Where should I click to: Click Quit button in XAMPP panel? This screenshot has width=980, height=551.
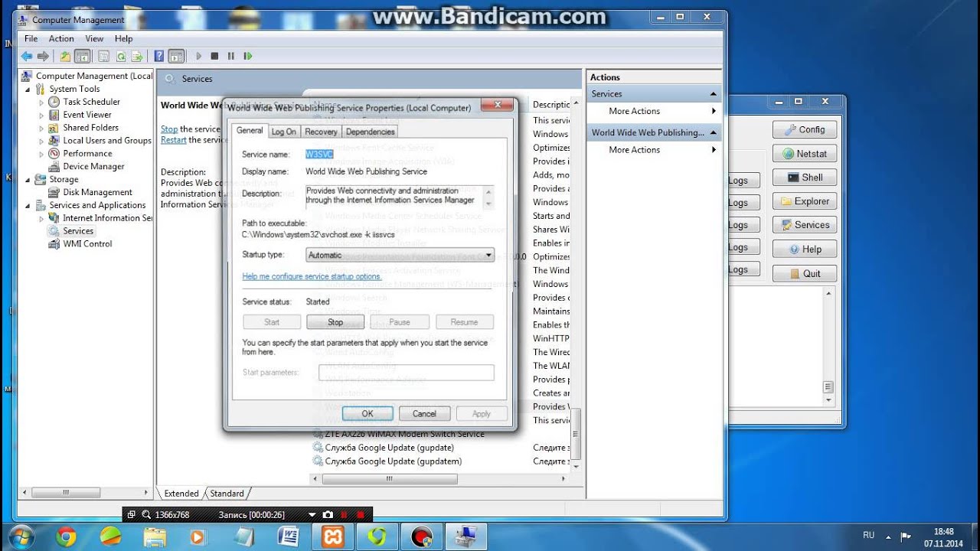[804, 273]
